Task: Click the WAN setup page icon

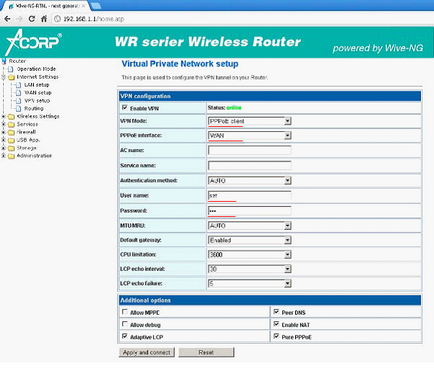Action: [x=19, y=93]
